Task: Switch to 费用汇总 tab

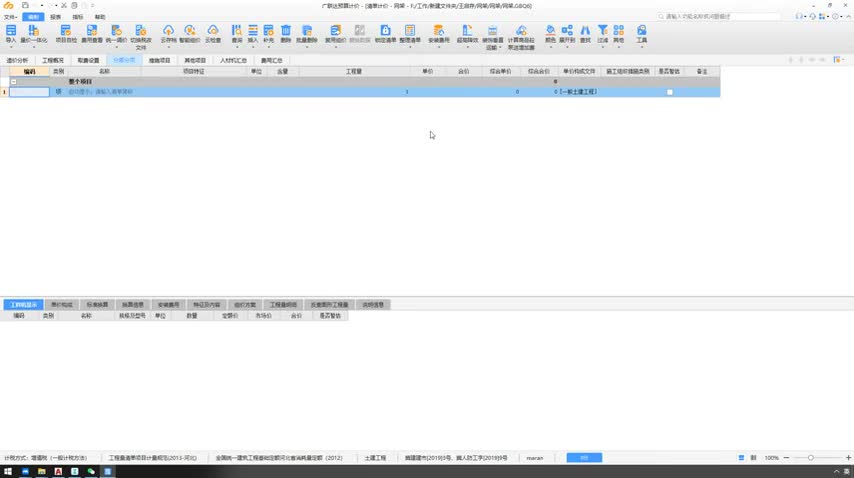Action: pos(271,60)
